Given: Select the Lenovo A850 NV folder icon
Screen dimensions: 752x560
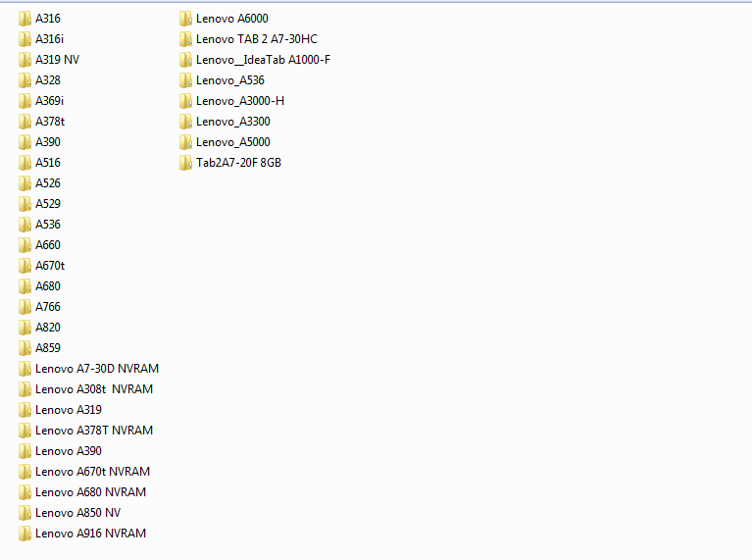Looking at the screenshot, I should pos(25,514).
